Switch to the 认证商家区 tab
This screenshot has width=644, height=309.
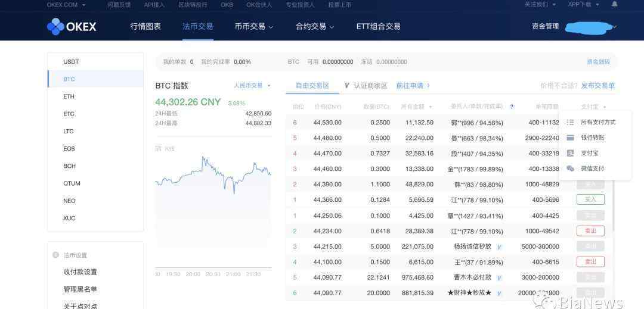click(x=366, y=86)
